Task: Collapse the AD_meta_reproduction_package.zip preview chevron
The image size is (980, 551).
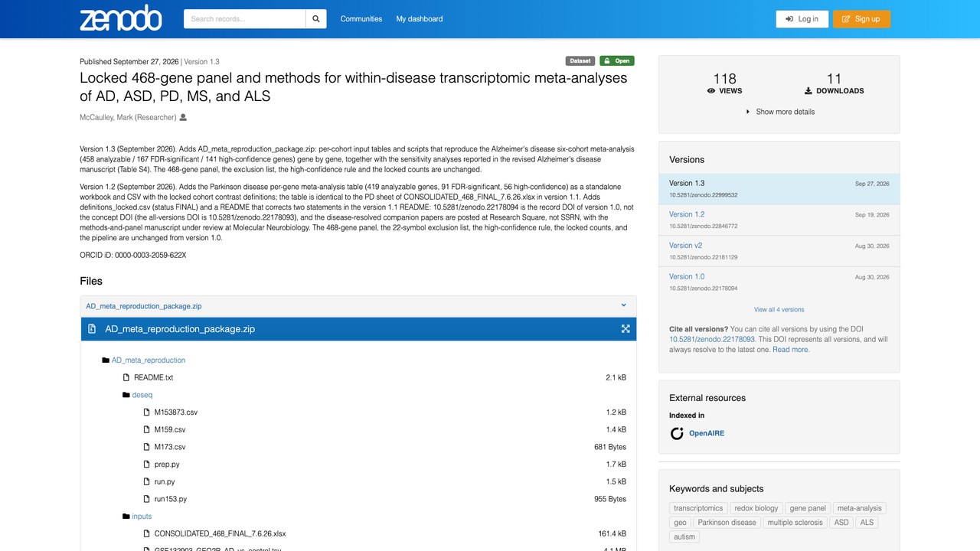Action: [x=624, y=305]
